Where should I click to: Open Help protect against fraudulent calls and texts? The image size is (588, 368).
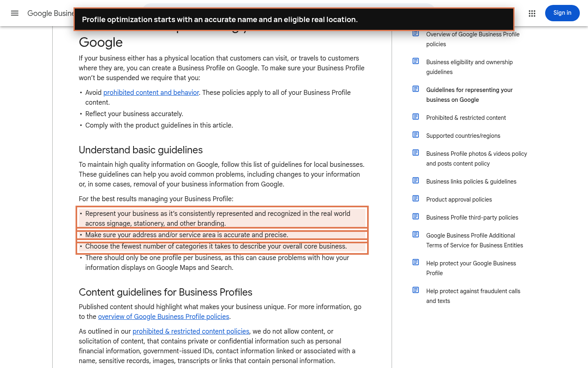click(x=473, y=296)
